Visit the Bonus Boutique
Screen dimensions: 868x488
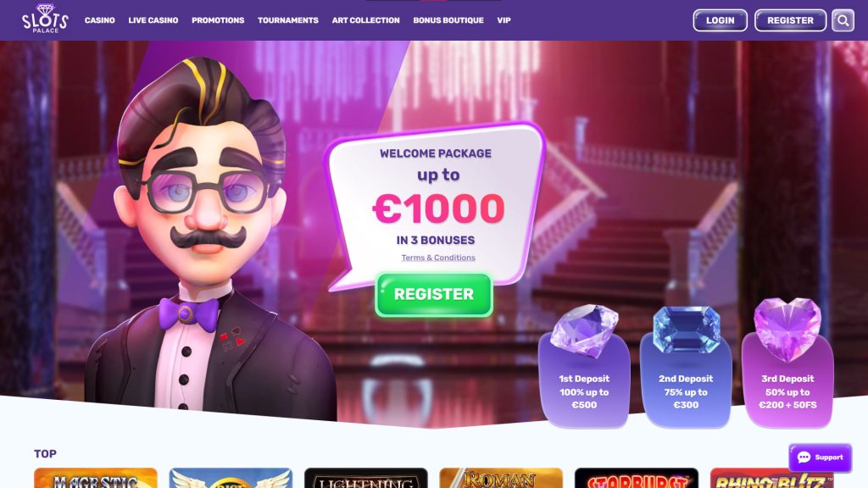tap(448, 20)
